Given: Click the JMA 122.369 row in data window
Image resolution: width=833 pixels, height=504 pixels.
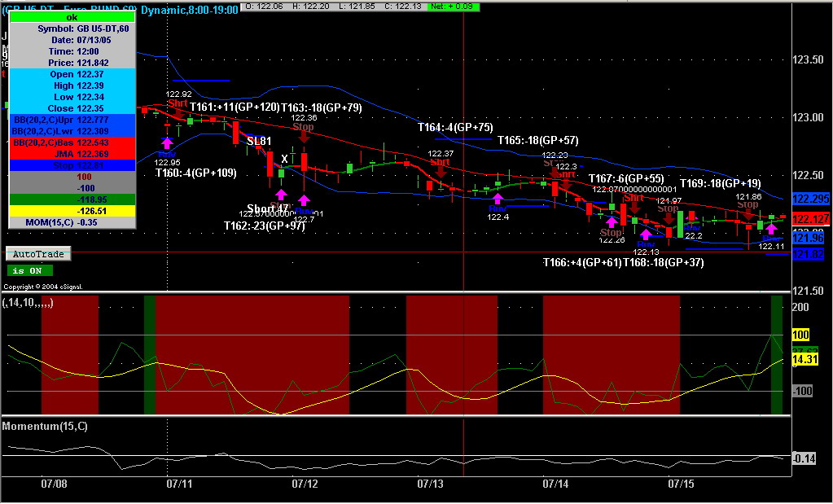Looking at the screenshot, I should [72, 154].
